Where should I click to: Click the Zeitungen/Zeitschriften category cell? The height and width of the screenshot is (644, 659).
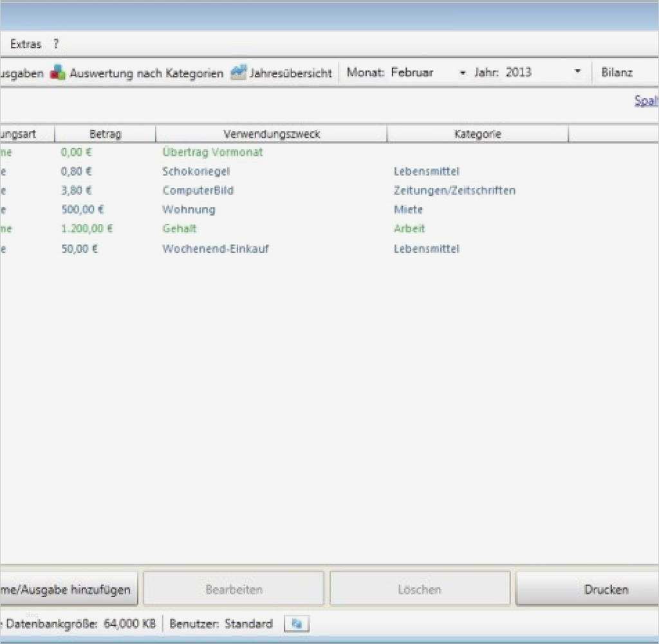454,190
